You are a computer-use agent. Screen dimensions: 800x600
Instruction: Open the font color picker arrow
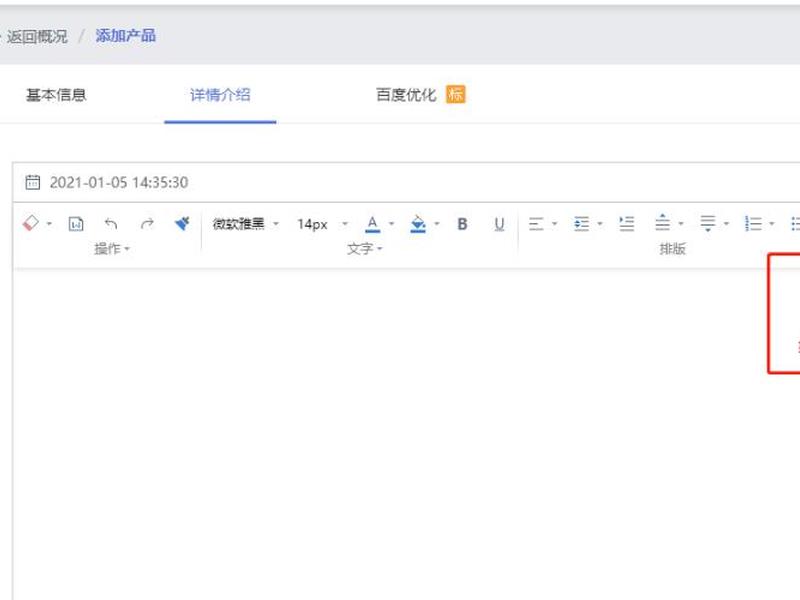[x=392, y=223]
